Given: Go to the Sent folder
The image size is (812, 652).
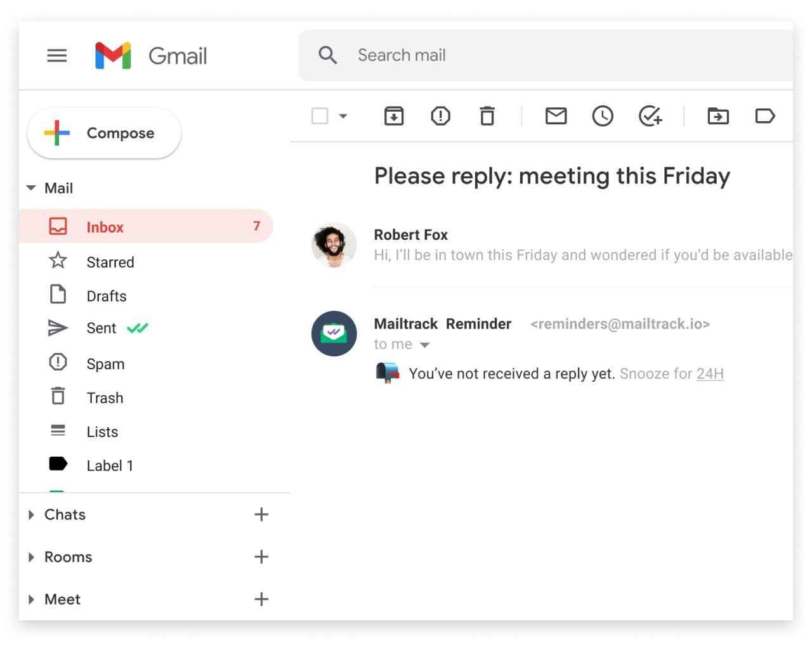Looking at the screenshot, I should (x=101, y=329).
